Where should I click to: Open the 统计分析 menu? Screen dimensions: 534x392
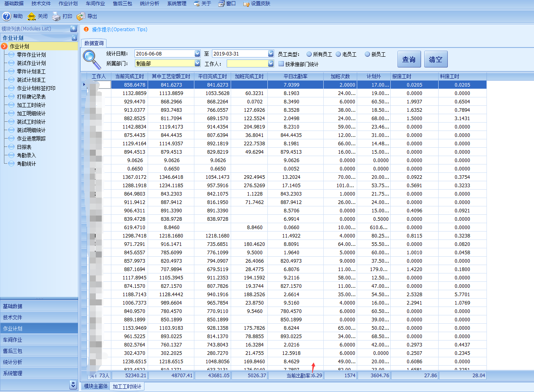pos(149,4)
